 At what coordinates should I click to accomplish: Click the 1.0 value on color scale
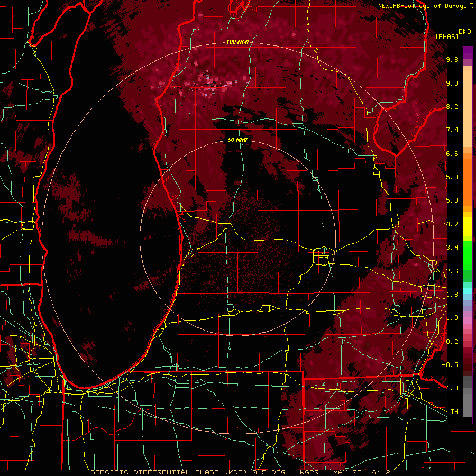pos(452,318)
